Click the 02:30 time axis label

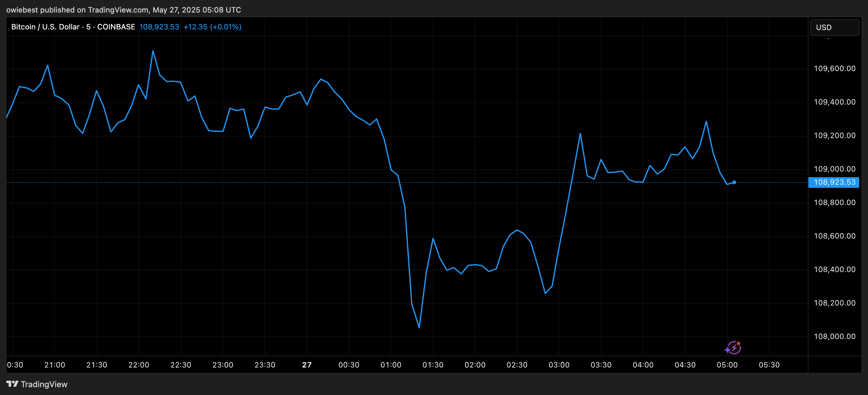517,365
